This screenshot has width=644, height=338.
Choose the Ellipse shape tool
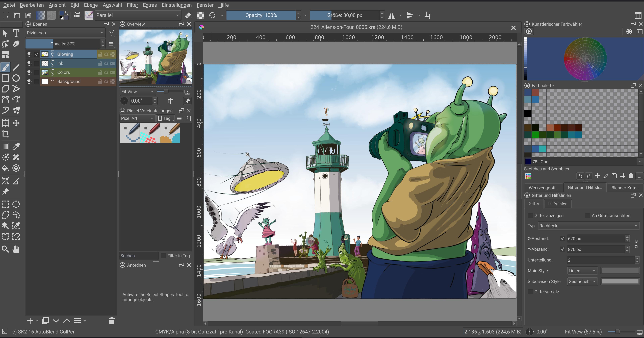coord(16,78)
